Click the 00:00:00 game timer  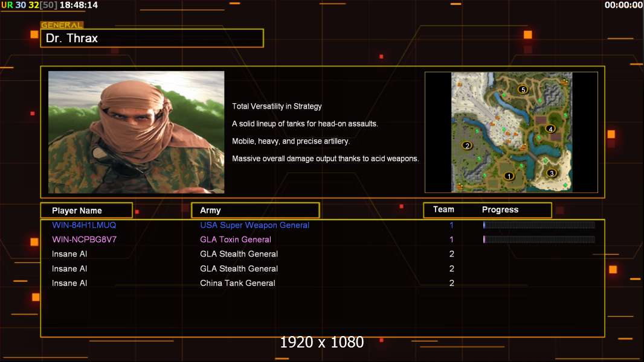click(623, 5)
